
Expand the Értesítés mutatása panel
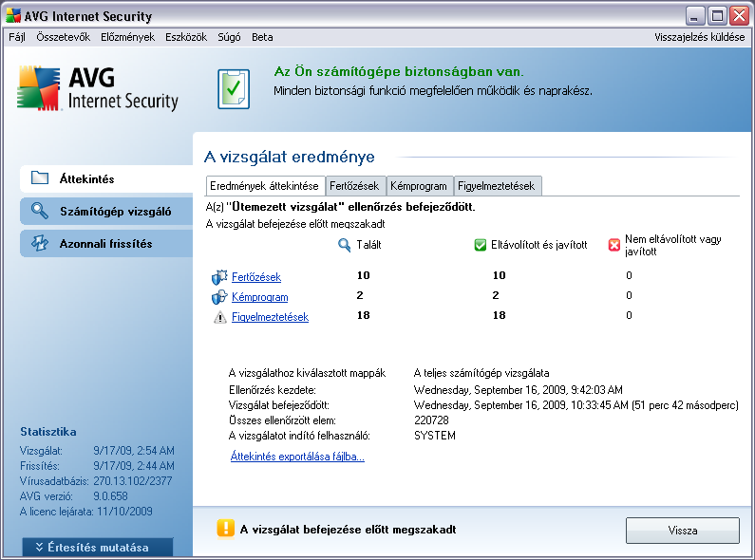pyautogui.click(x=98, y=547)
